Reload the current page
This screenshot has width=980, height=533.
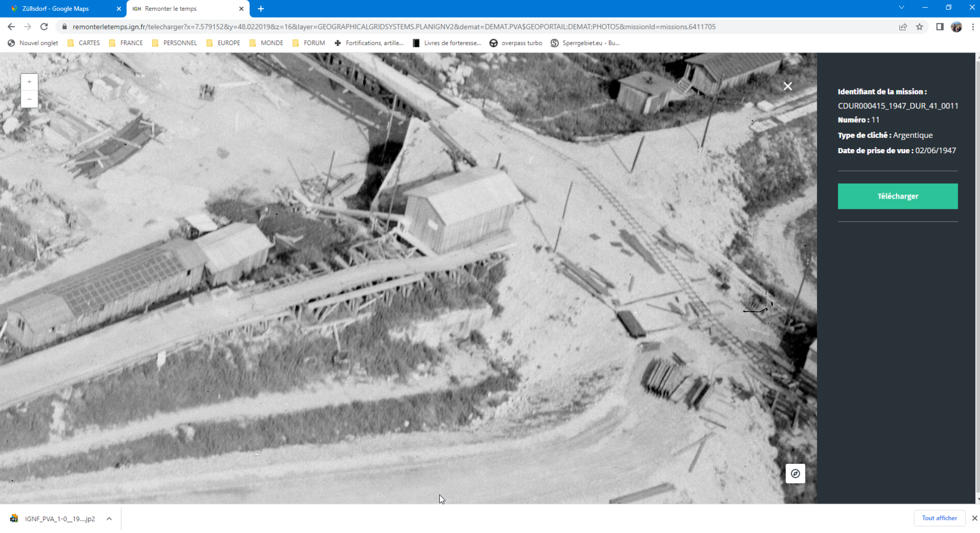click(44, 27)
